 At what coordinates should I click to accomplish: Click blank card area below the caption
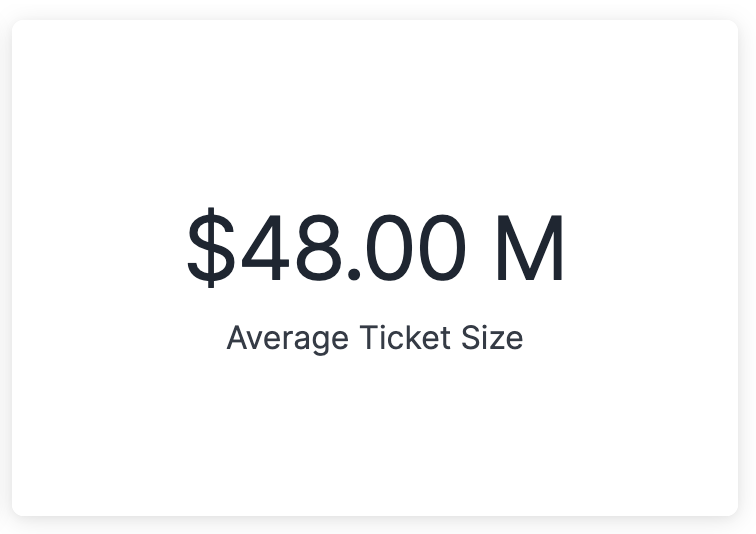tap(375, 434)
